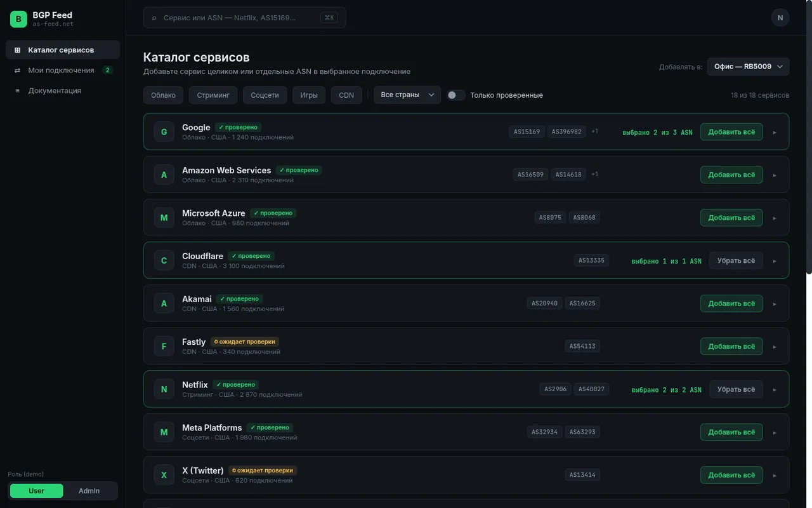Click 'Убрать всё' for Cloudflare
Viewport: 812px width, 508px height.
pos(736,260)
